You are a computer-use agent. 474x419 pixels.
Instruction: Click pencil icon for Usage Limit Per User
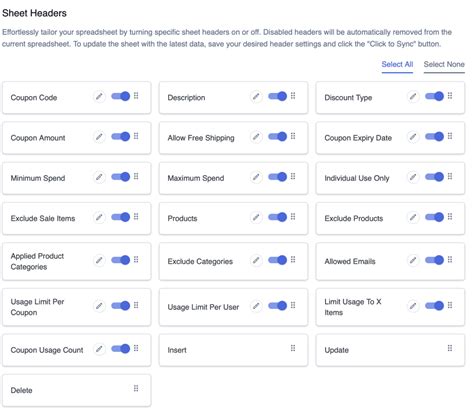(256, 306)
